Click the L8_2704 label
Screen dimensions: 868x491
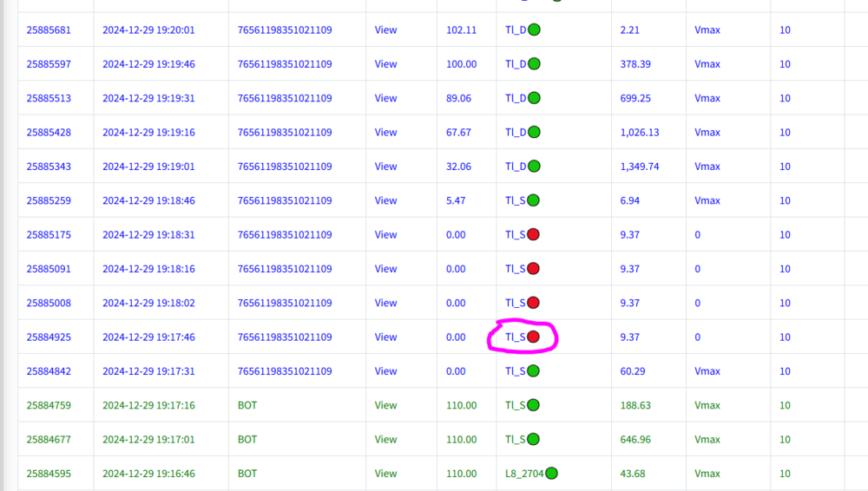524,474
